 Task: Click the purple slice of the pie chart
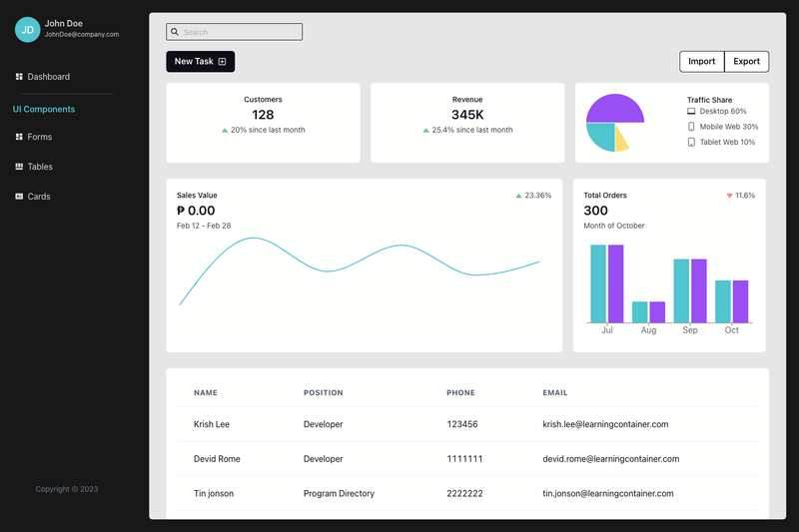pyautogui.click(x=615, y=108)
